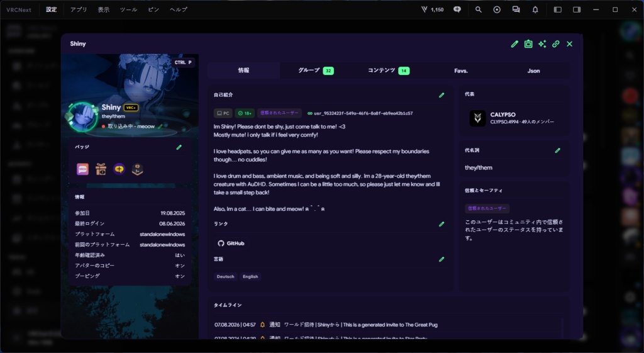Click the CALYPSO group logo
Image resolution: width=644 pixels, height=353 pixels.
coord(477,118)
